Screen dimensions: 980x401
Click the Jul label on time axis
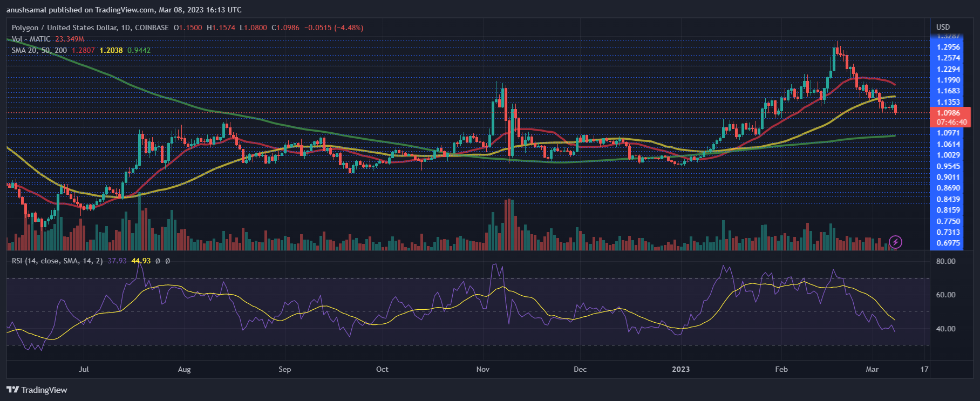[x=84, y=369]
